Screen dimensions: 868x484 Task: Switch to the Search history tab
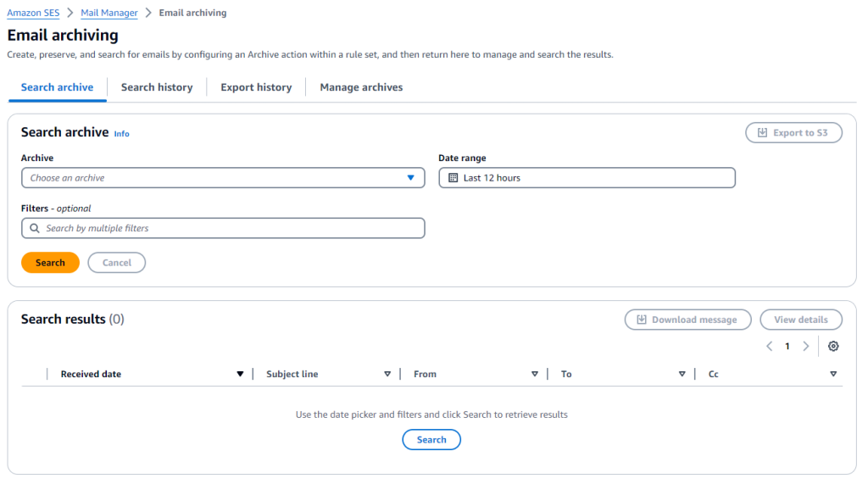pos(157,87)
